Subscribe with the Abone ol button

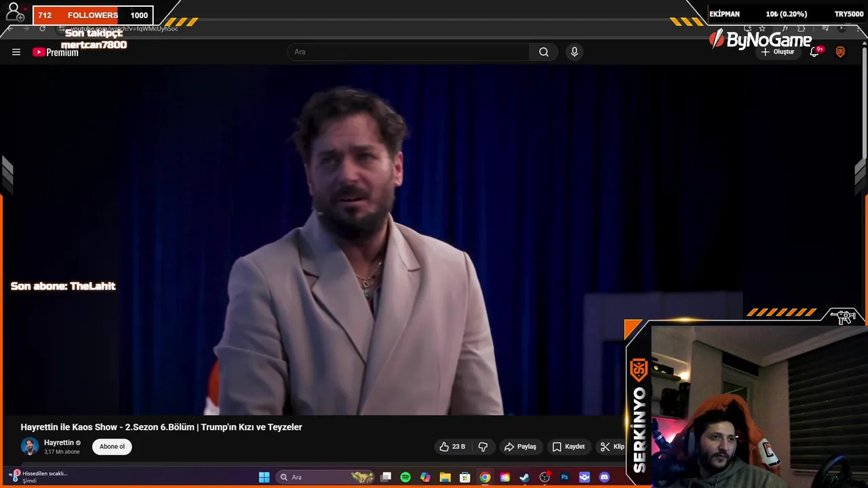(x=112, y=447)
